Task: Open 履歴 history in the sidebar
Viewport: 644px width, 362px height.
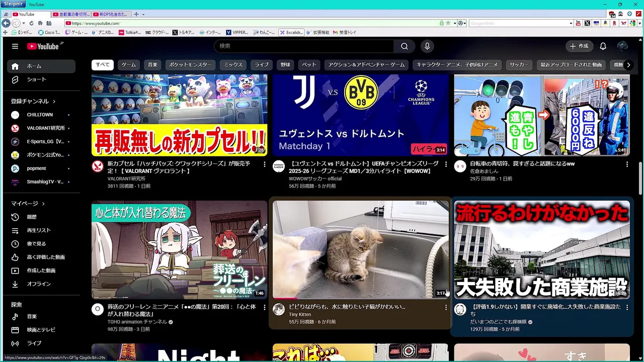Action: 41,217
